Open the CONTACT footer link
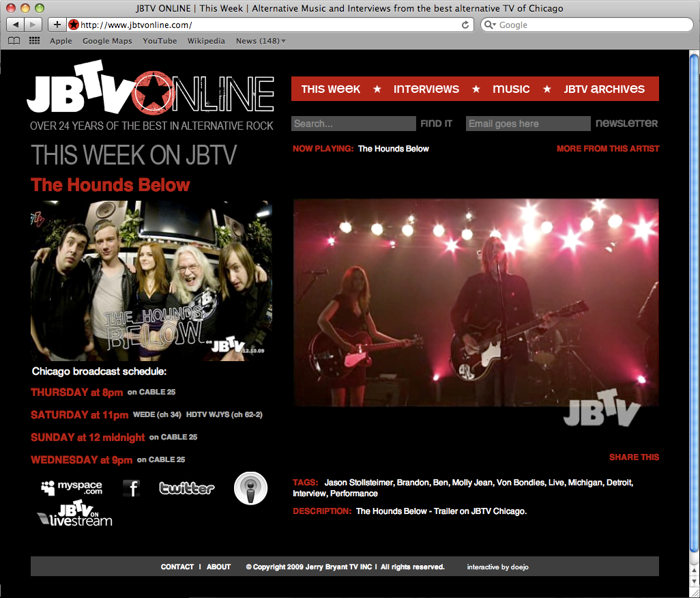The image size is (700, 598). [x=177, y=567]
